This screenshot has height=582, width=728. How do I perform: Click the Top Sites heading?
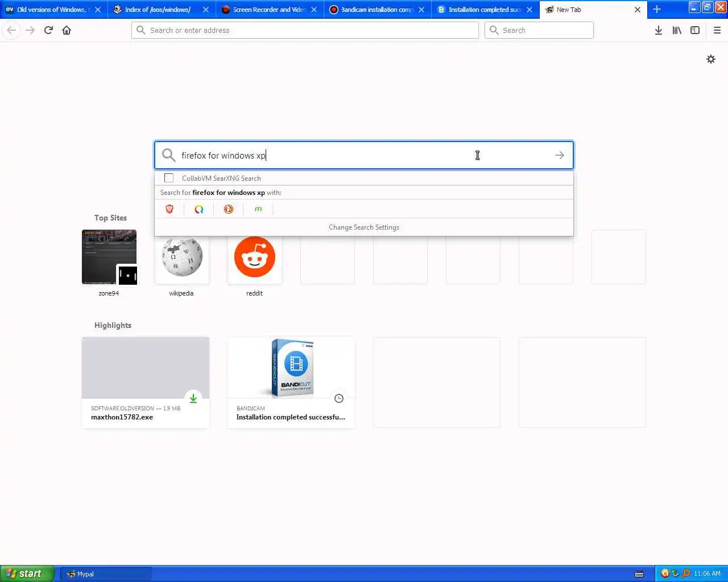pyautogui.click(x=110, y=218)
